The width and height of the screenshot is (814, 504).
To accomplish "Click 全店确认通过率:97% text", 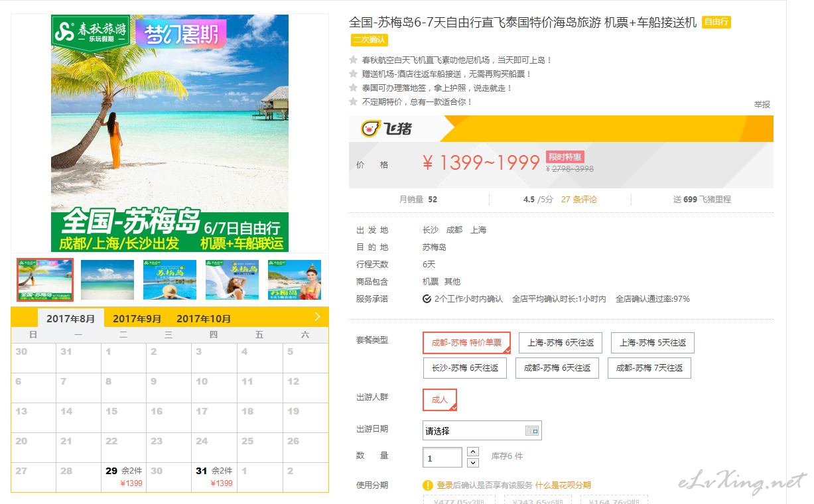I will (653, 299).
